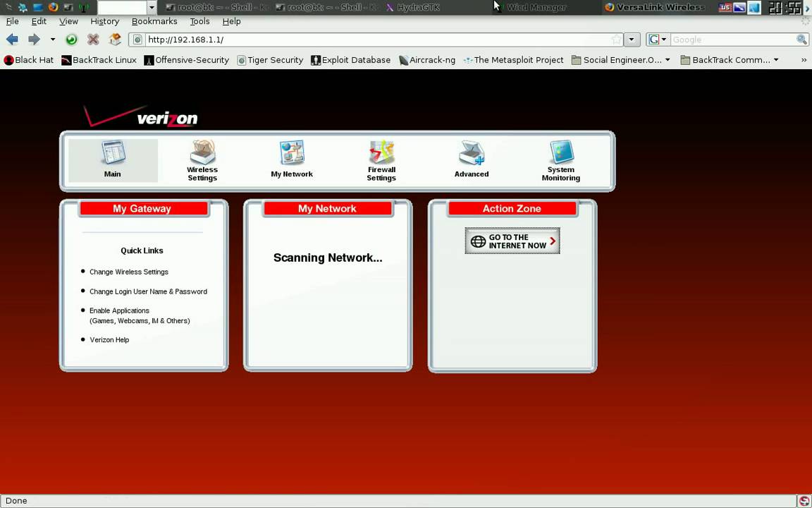Open the Bookmarks menu
812x508 pixels.
(x=154, y=21)
